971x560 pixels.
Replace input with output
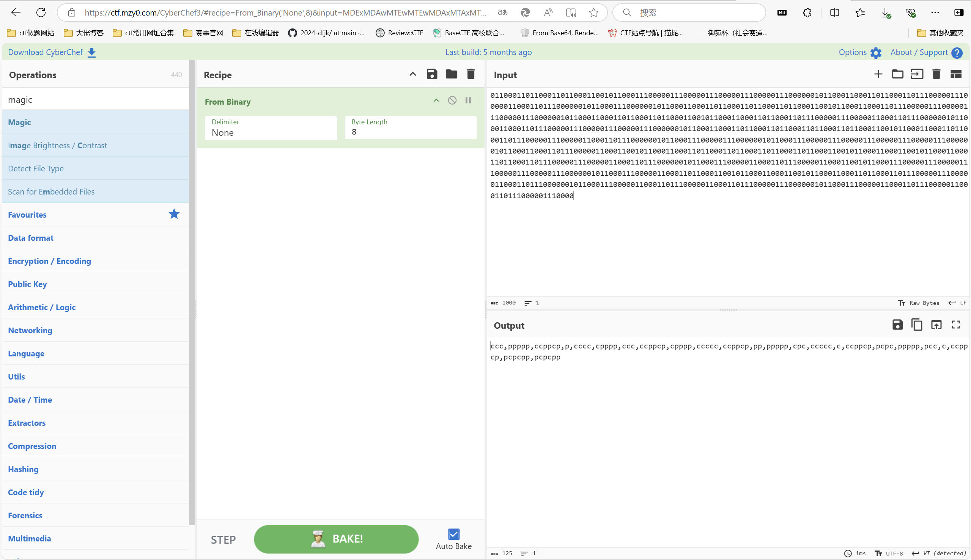click(936, 325)
